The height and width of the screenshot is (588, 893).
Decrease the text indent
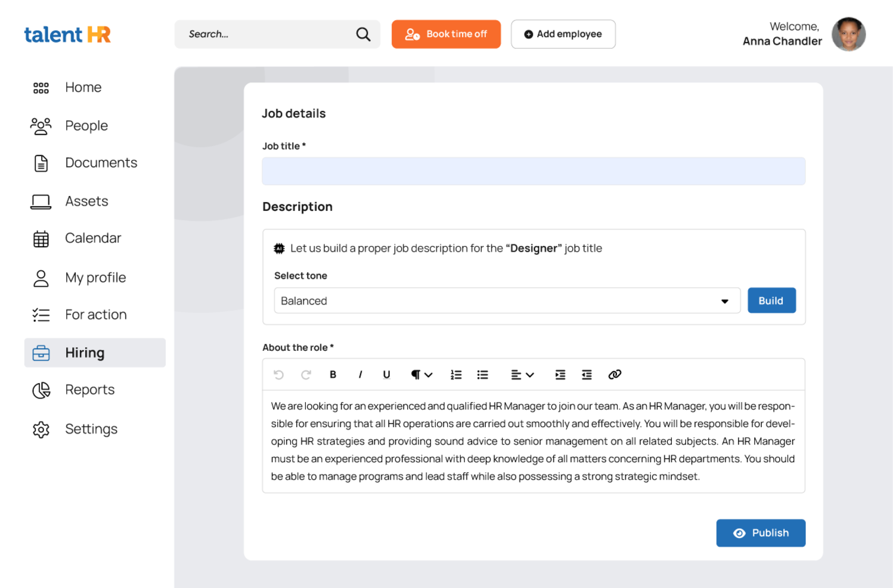click(587, 375)
